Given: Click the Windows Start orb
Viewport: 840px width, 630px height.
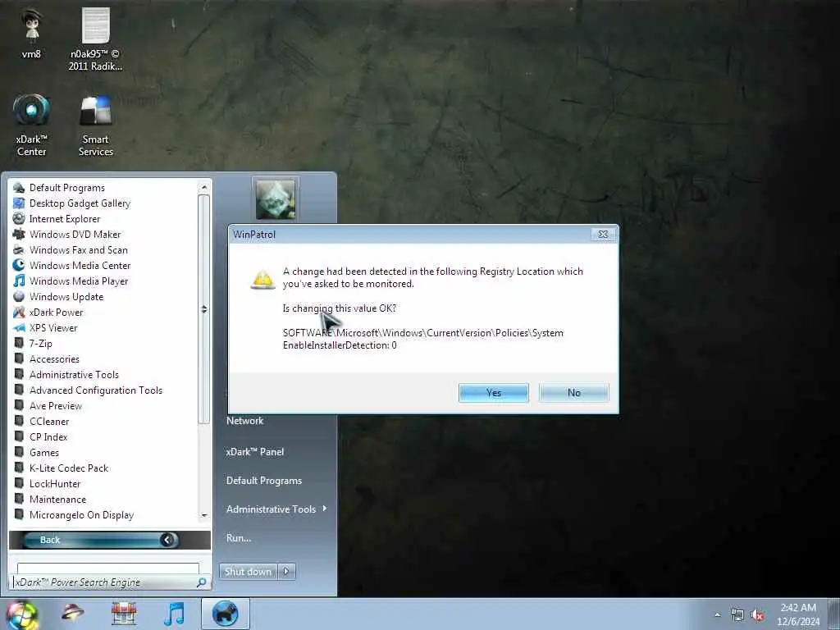Looking at the screenshot, I should [x=21, y=614].
